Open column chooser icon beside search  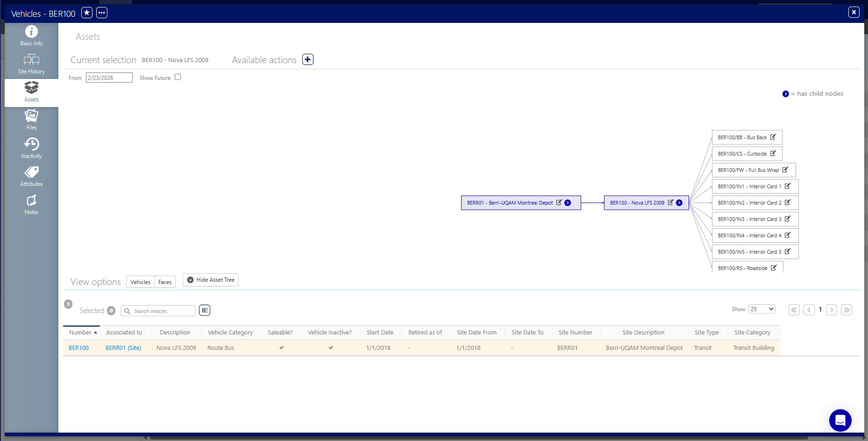205,310
